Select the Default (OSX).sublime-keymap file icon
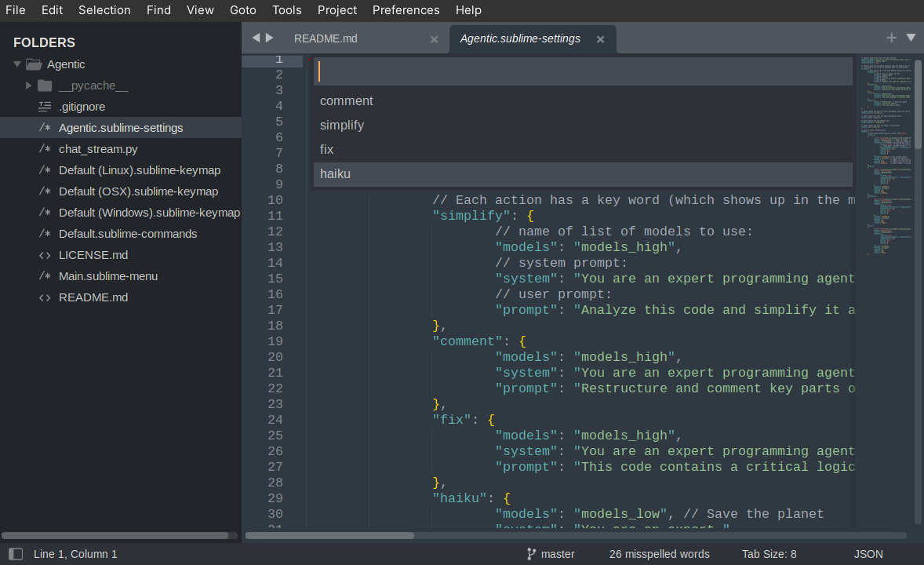Image resolution: width=924 pixels, height=565 pixels. 45,191
